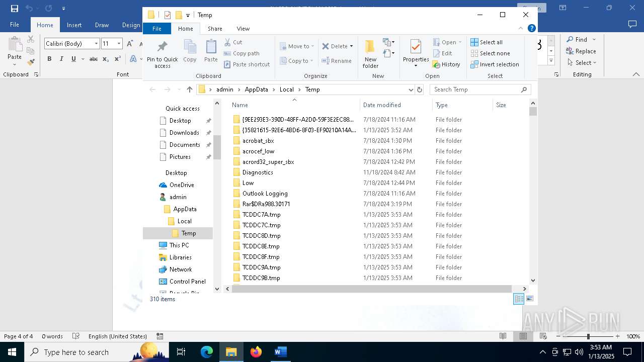Open the Open dropdown in ribbon

tap(447, 42)
